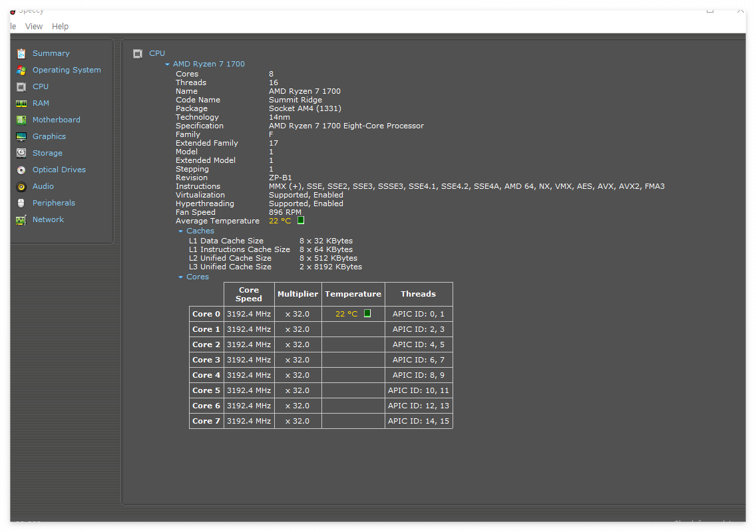Image resolution: width=756 pixels, height=532 pixels.
Task: Select the Peripherals sidebar item
Action: [x=53, y=203]
